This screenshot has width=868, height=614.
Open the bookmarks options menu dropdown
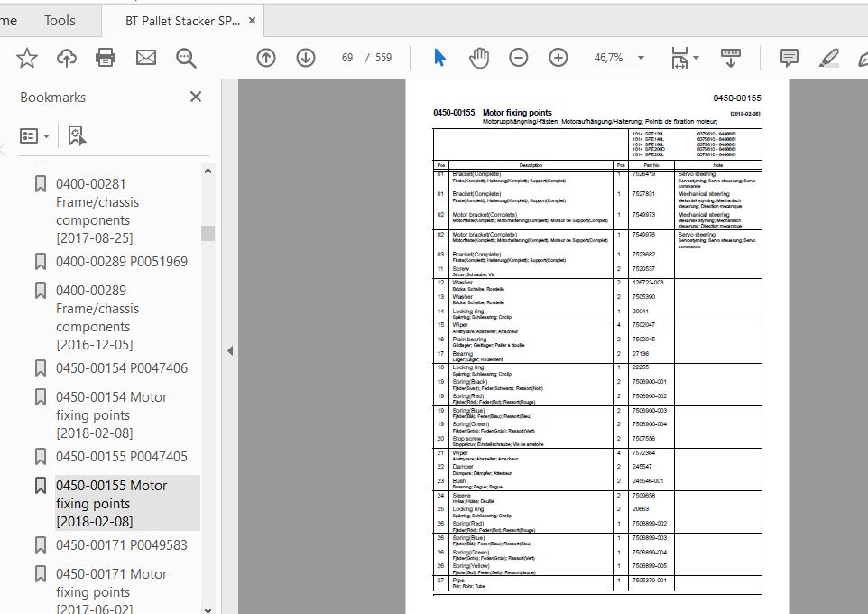(x=35, y=135)
